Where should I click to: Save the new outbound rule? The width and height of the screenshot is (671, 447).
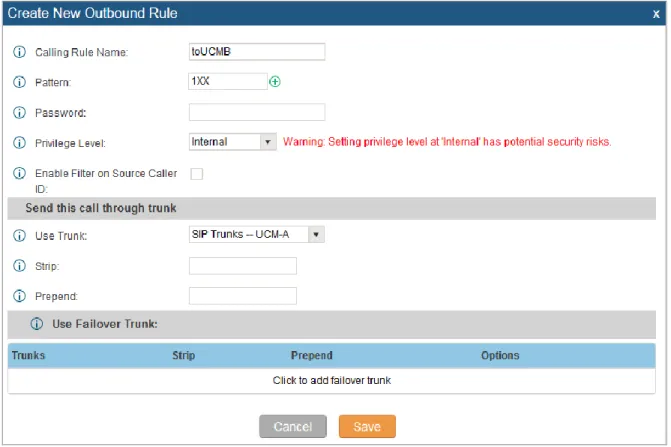367,426
